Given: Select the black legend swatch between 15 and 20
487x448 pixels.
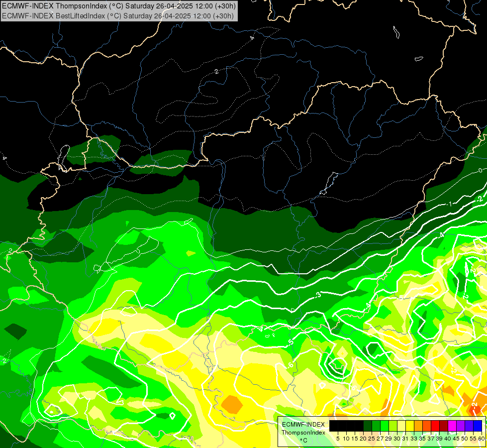Looking at the screenshot, I should coord(359,426).
